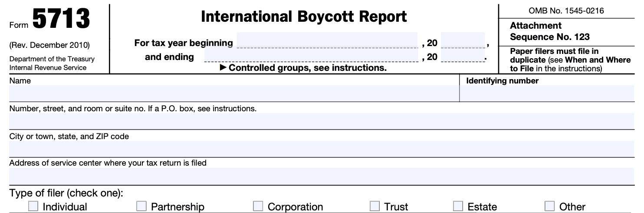Click the 'and ending' date field
644x213 pixels.
coord(310,55)
